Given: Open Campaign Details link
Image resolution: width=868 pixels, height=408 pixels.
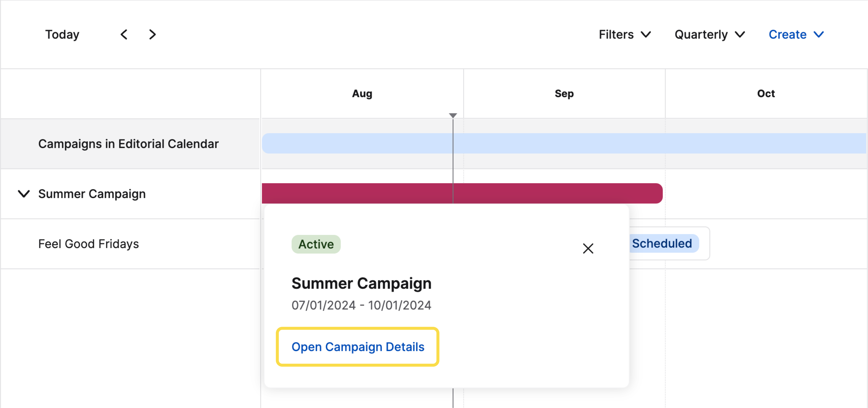Looking at the screenshot, I should coord(357,347).
